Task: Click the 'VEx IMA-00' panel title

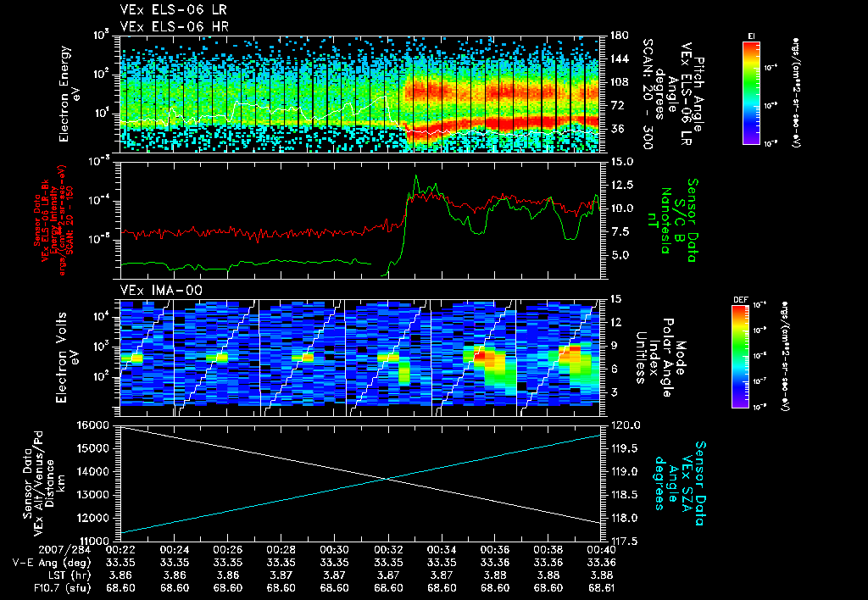Action: click(x=161, y=290)
